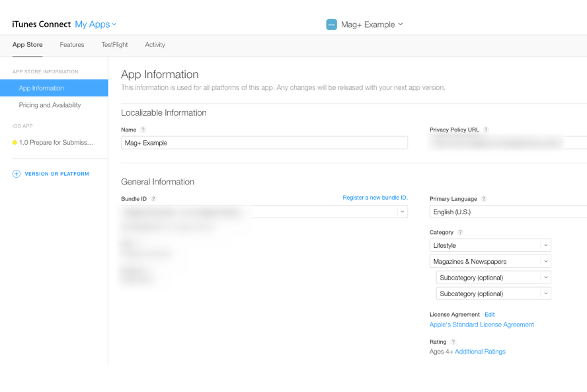
Task: Click the Ages 4+ rating text
Action: tap(441, 352)
